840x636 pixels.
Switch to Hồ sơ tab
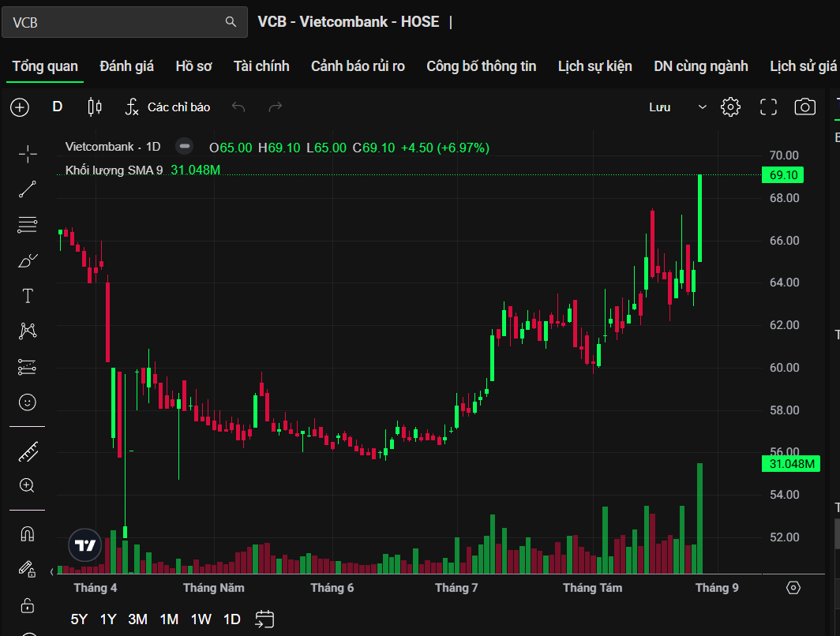(194, 66)
